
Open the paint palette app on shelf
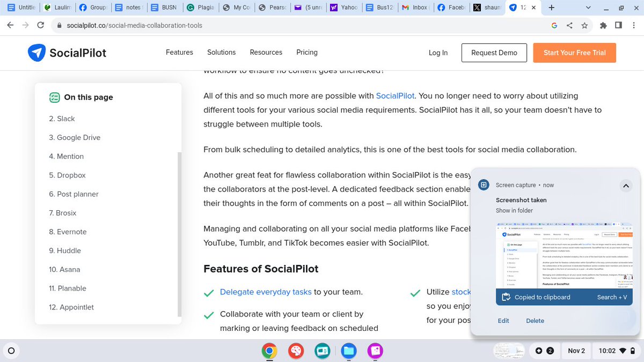(296, 351)
